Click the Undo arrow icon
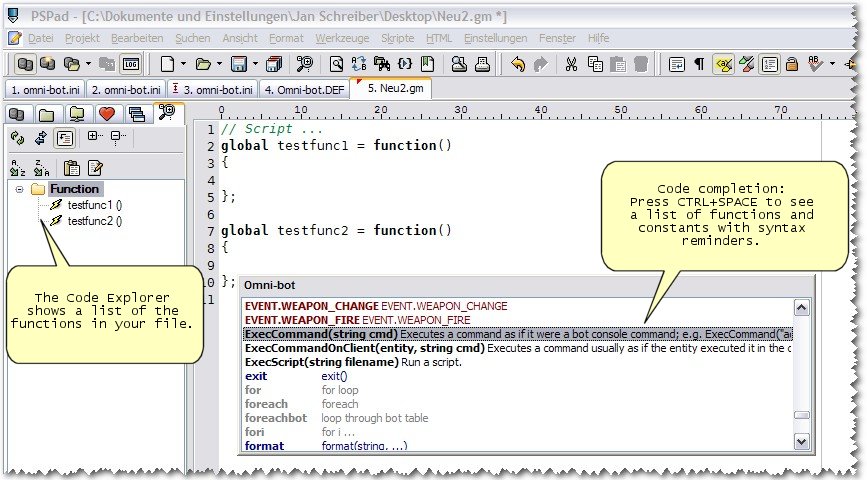867x480 pixels. 518,64
